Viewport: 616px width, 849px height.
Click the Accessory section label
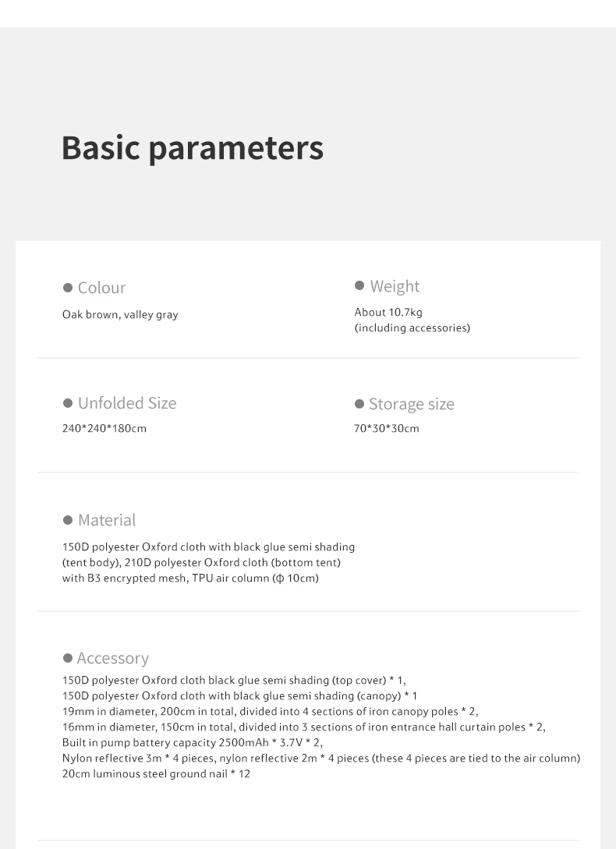(x=113, y=658)
